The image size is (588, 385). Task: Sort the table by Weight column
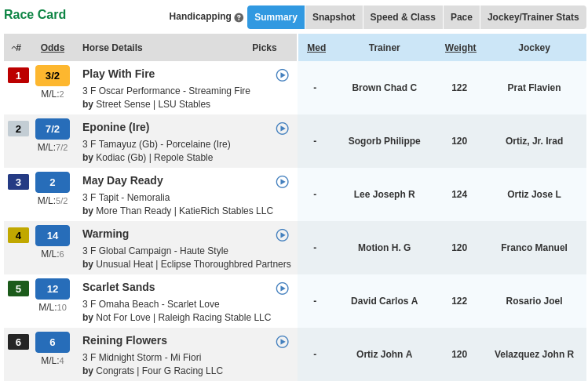click(460, 48)
